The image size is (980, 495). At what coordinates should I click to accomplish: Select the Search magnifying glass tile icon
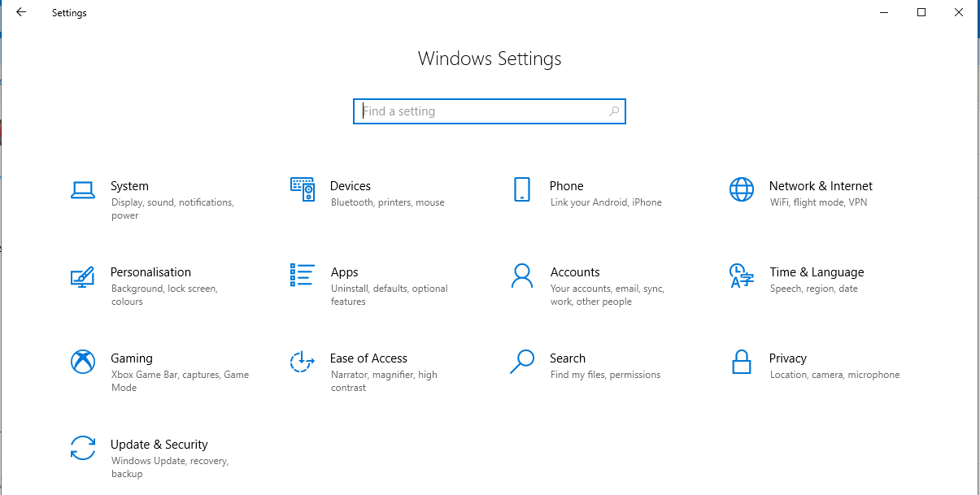(522, 362)
